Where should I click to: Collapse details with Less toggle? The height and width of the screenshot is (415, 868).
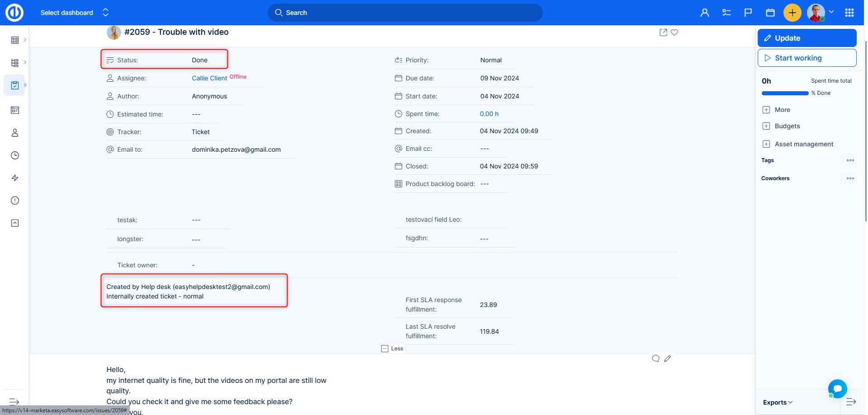pos(392,349)
